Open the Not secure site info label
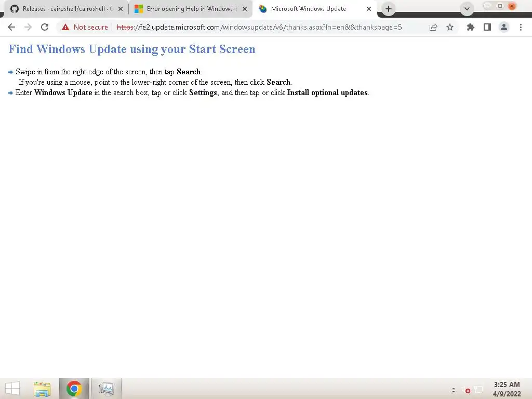Viewport: 532px width, 399px height. point(90,27)
